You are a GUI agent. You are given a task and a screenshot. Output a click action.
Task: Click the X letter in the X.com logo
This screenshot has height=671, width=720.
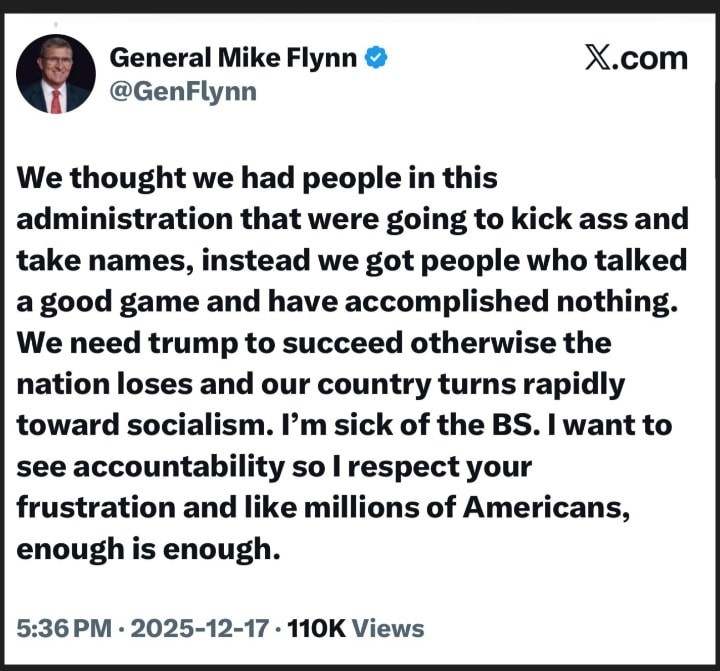pyautogui.click(x=600, y=57)
